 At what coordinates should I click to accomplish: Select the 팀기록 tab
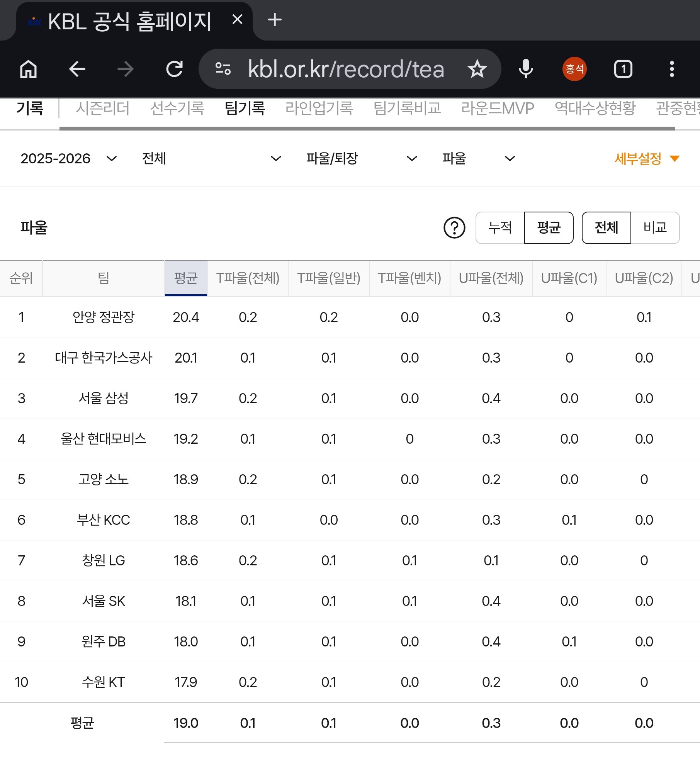click(x=245, y=108)
